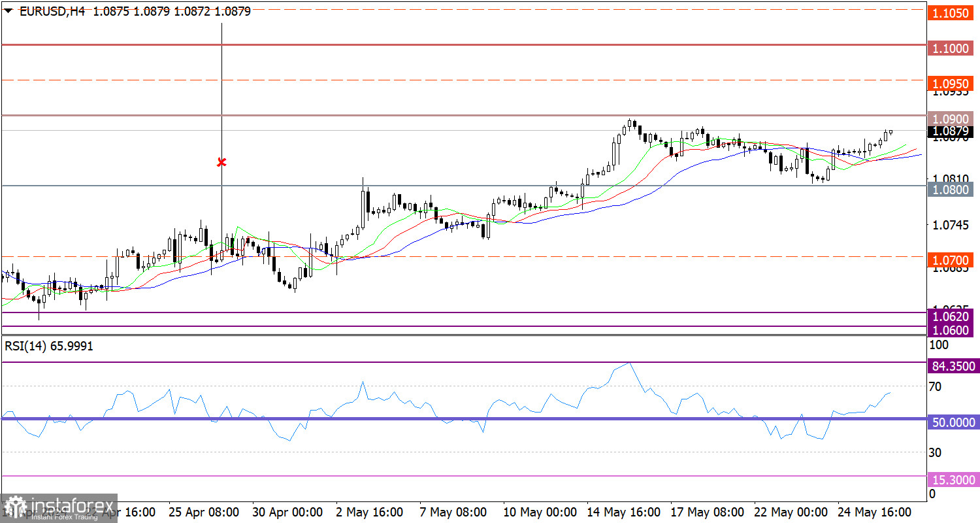
Task: Click the current price 1.0879 label
Action: (x=950, y=131)
